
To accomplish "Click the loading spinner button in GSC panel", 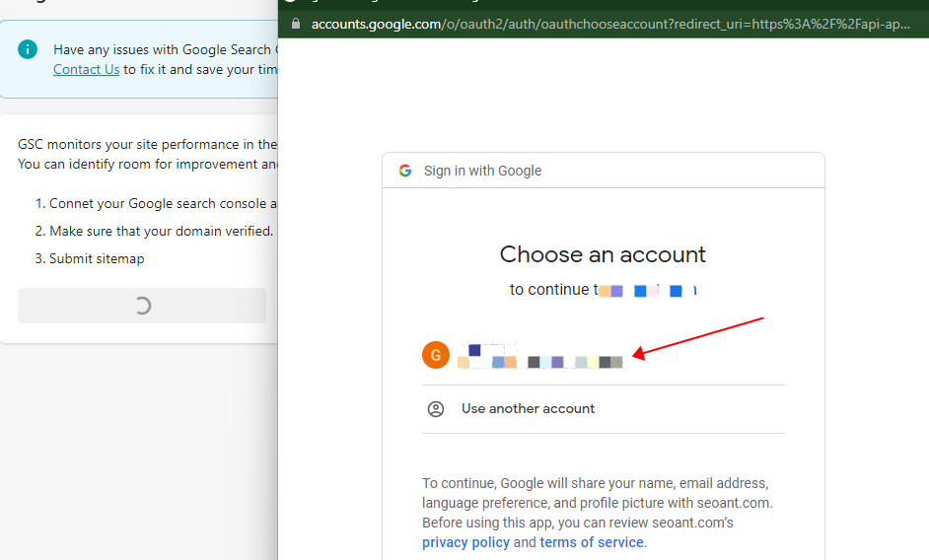I will 142,306.
